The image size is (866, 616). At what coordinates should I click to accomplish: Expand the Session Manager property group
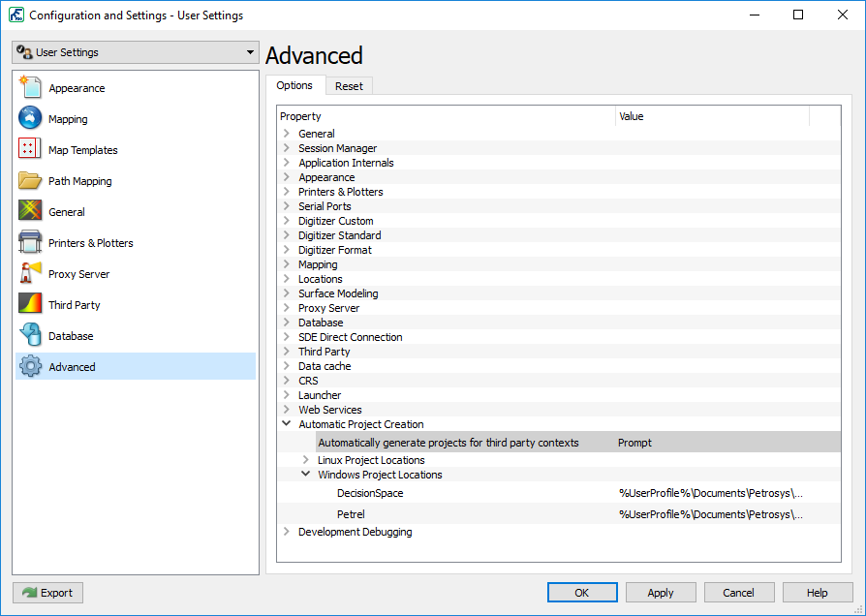click(286, 148)
